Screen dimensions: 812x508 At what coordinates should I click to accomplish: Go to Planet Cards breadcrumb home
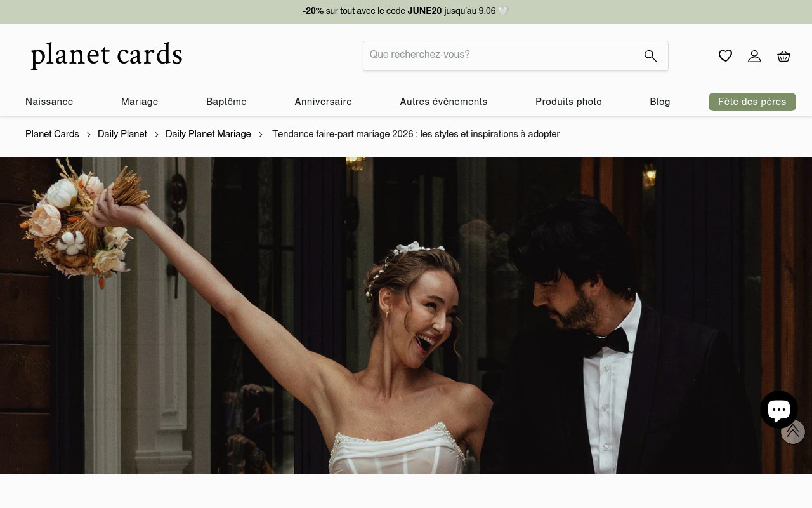(52, 134)
